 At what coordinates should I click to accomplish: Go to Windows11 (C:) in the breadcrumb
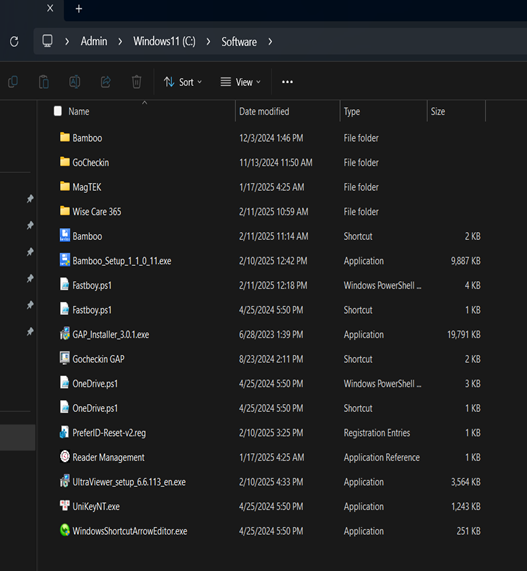[x=164, y=42]
